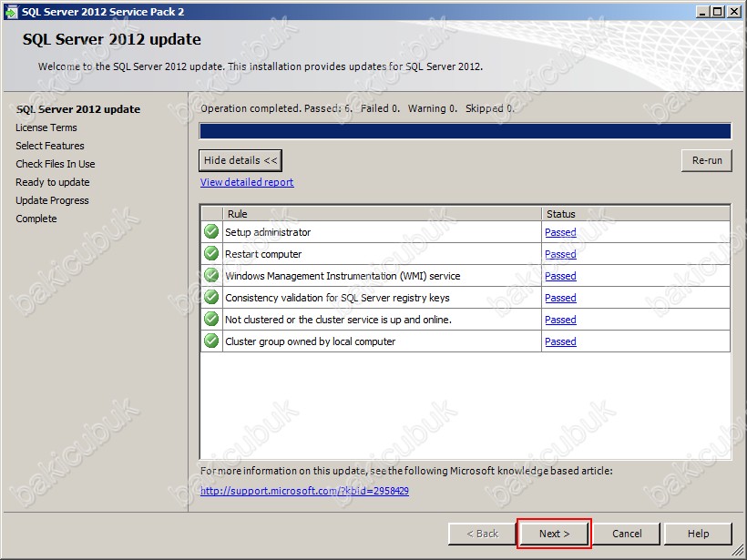Collapse the rule list with Hide details
The width and height of the screenshot is (747, 560).
point(240,160)
